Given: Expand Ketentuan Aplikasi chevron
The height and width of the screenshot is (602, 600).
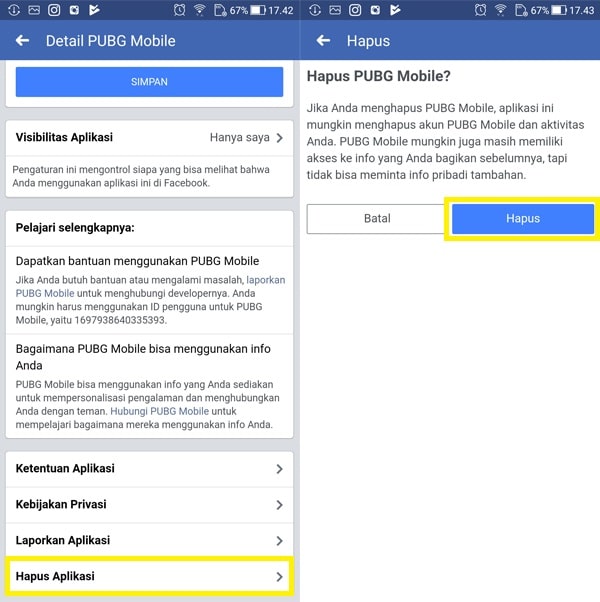Looking at the screenshot, I should pyautogui.click(x=279, y=469).
